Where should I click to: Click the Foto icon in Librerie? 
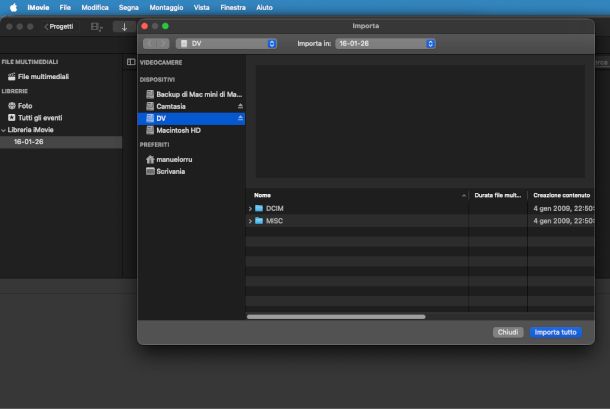12,105
